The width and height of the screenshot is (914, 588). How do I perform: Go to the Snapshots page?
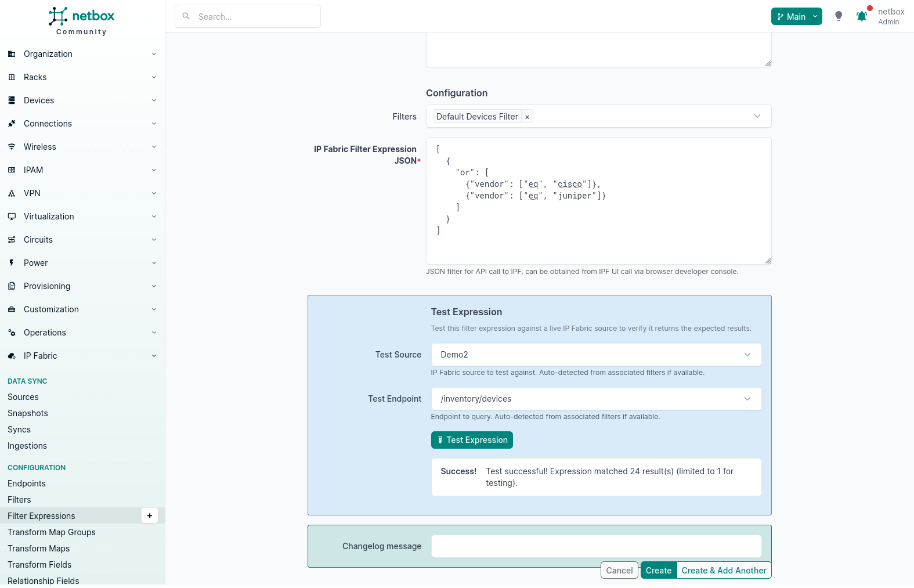click(28, 413)
